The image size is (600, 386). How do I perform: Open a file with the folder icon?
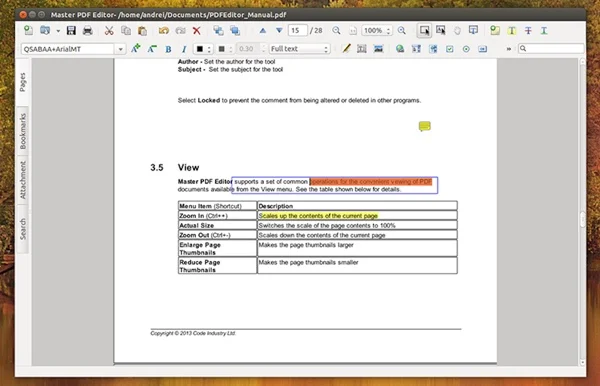(x=45, y=30)
